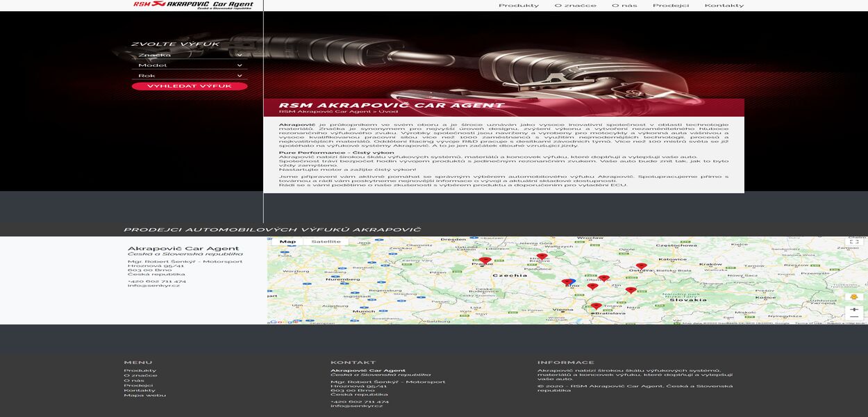The width and height of the screenshot is (868, 417).
Task: Open Produkty in the top navigation
Action: 519,6
